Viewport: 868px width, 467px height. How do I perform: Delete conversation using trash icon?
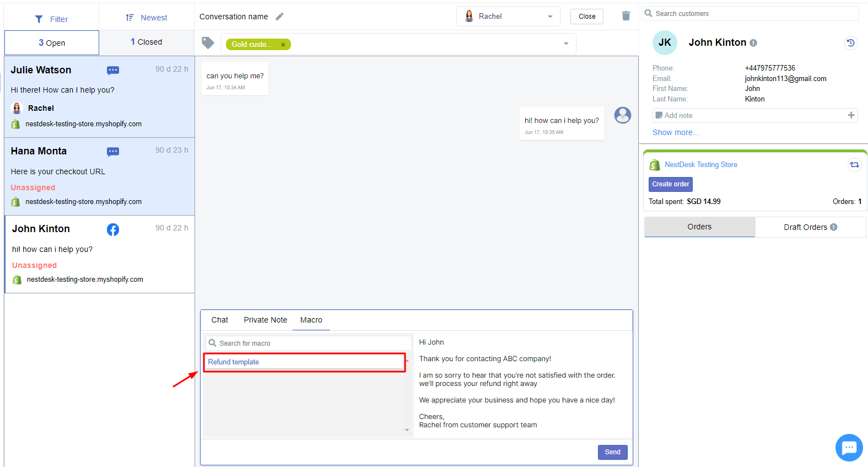click(x=626, y=16)
